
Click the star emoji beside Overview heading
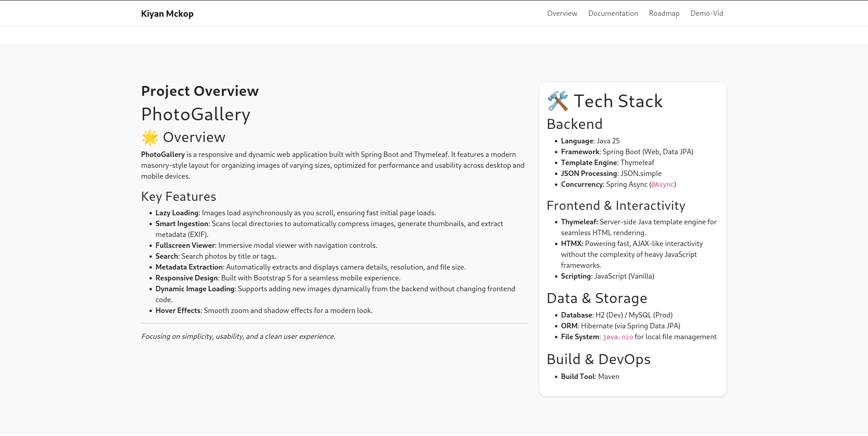point(150,137)
